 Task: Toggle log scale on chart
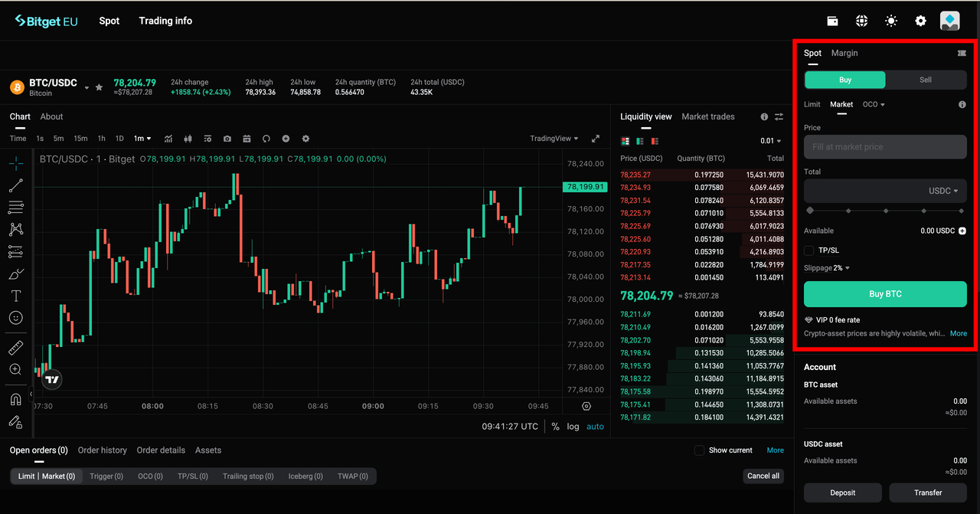(573, 427)
